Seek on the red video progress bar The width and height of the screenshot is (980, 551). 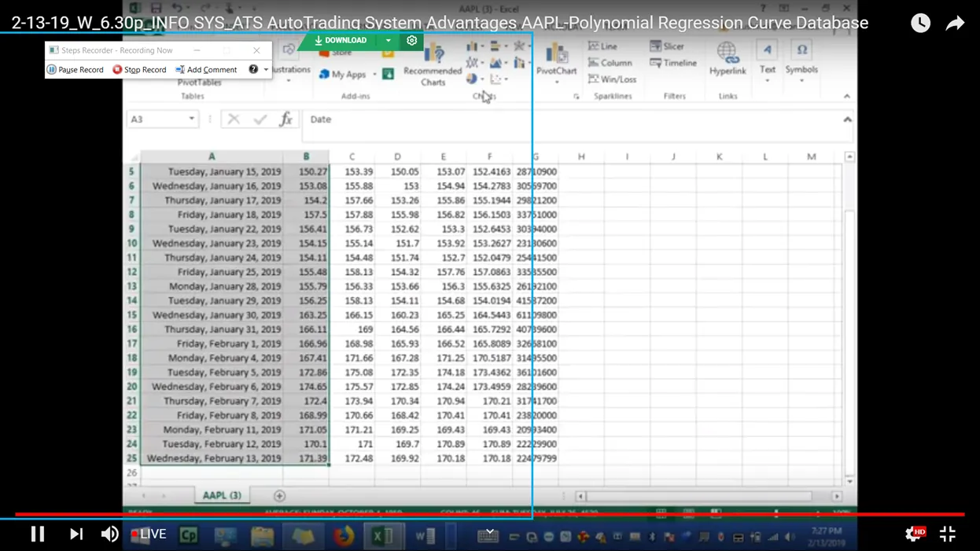click(x=489, y=515)
